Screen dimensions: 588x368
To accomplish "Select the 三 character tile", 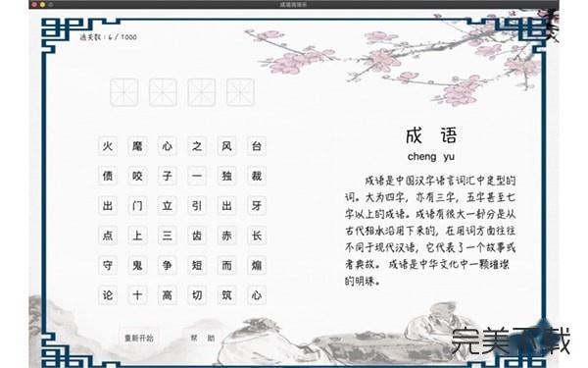I will pyautogui.click(x=168, y=236).
